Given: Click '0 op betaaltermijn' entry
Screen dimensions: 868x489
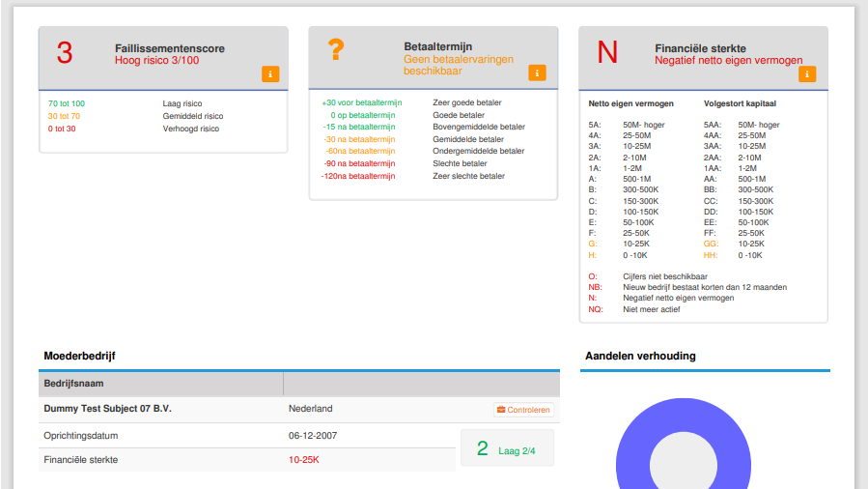Looking at the screenshot, I should [x=363, y=115].
